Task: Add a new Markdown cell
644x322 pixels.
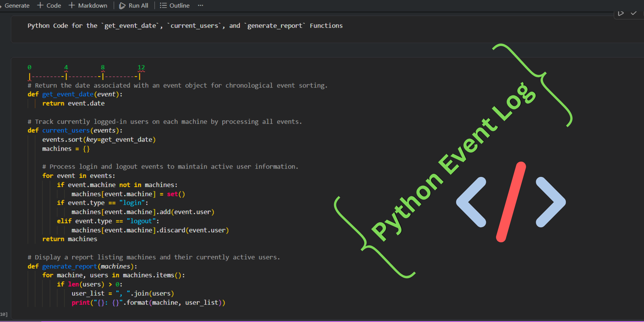Action: pos(88,6)
